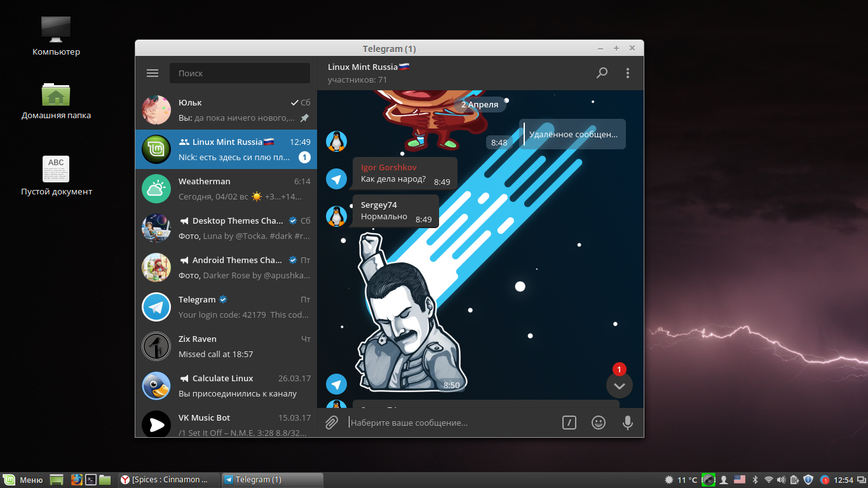Open the user applet in the panel
868x488 pixels.
click(x=724, y=480)
